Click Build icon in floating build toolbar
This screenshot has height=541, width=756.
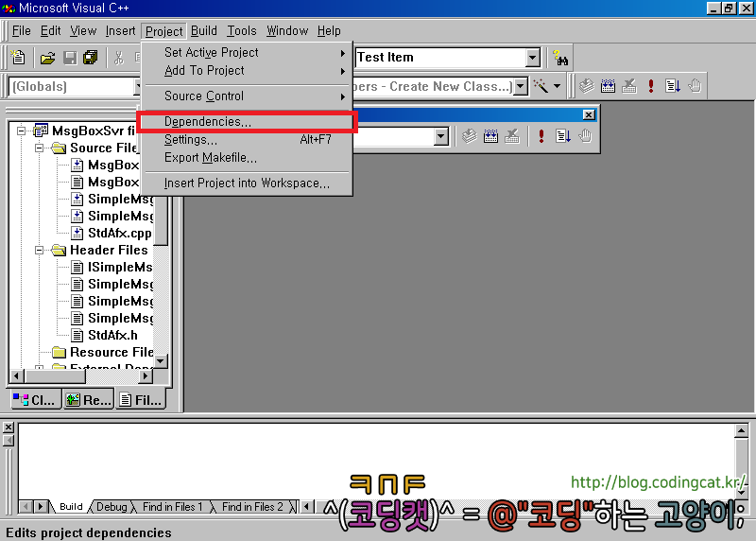tap(490, 136)
